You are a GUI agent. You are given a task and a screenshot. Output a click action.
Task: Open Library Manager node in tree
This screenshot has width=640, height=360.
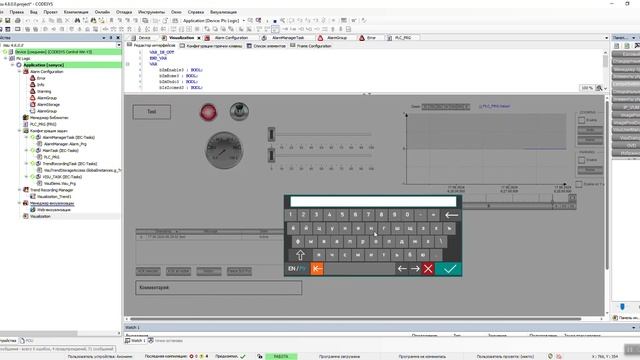tap(49, 118)
